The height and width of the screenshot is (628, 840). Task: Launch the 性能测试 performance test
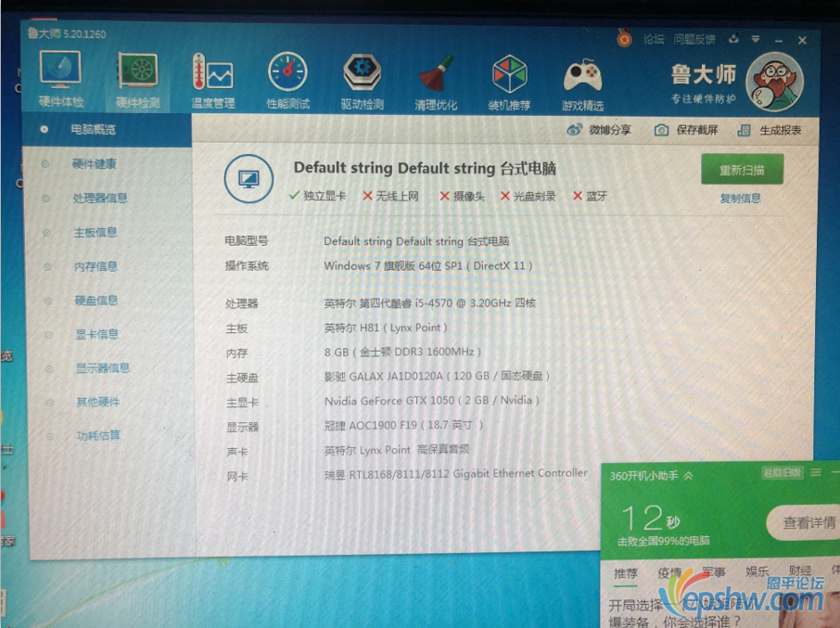(287, 81)
